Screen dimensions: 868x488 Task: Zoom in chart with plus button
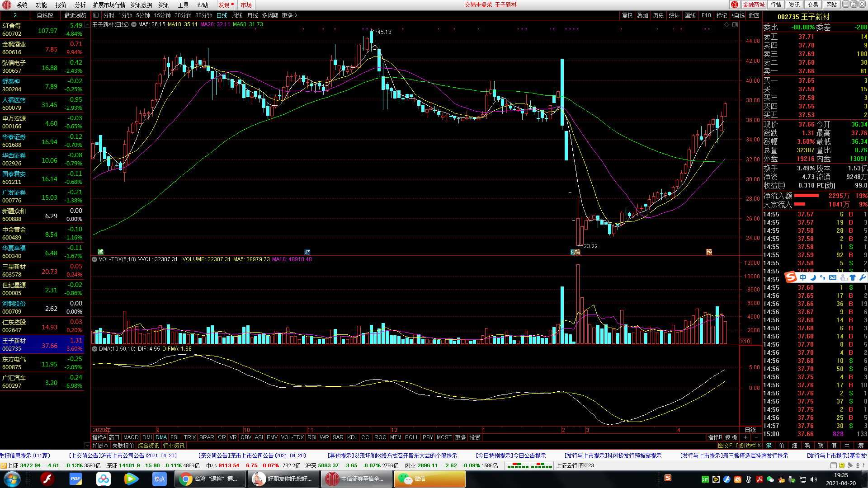(745, 437)
